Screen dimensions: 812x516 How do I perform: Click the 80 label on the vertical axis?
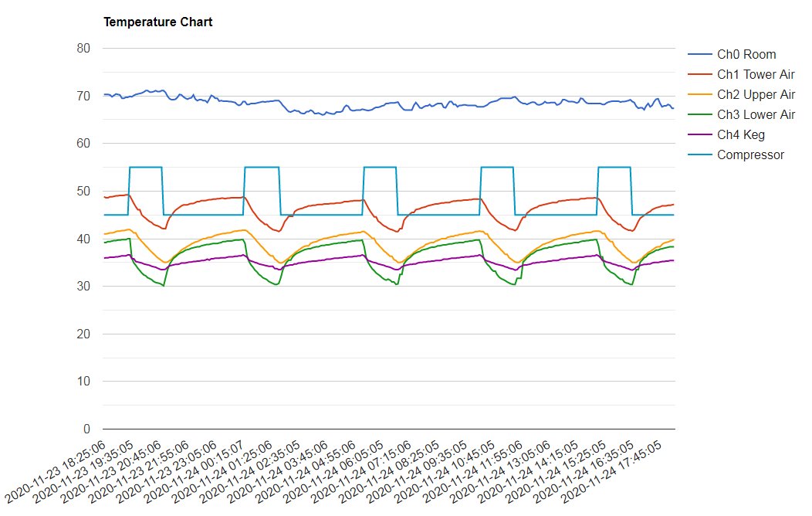(x=83, y=49)
